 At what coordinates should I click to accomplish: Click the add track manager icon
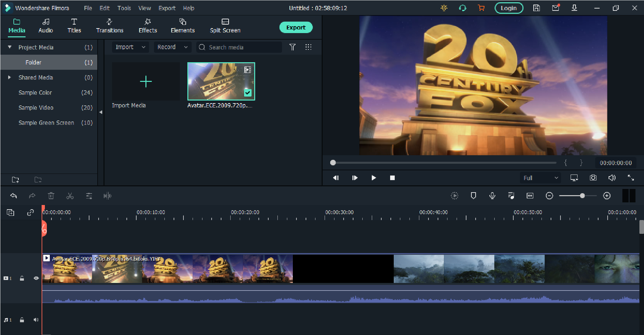(x=10, y=213)
